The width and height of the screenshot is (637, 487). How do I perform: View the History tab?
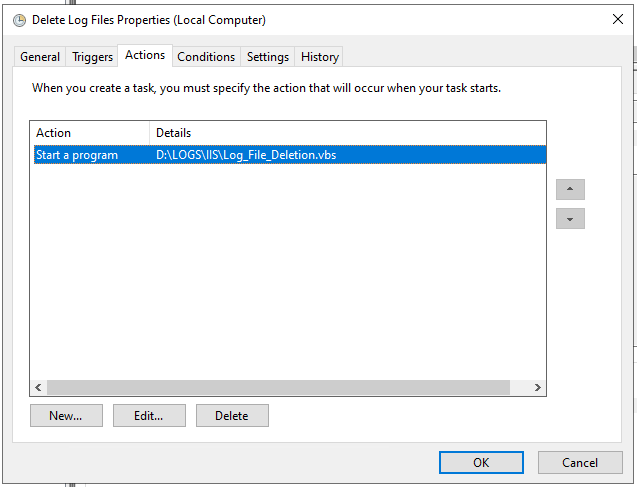[x=320, y=57]
